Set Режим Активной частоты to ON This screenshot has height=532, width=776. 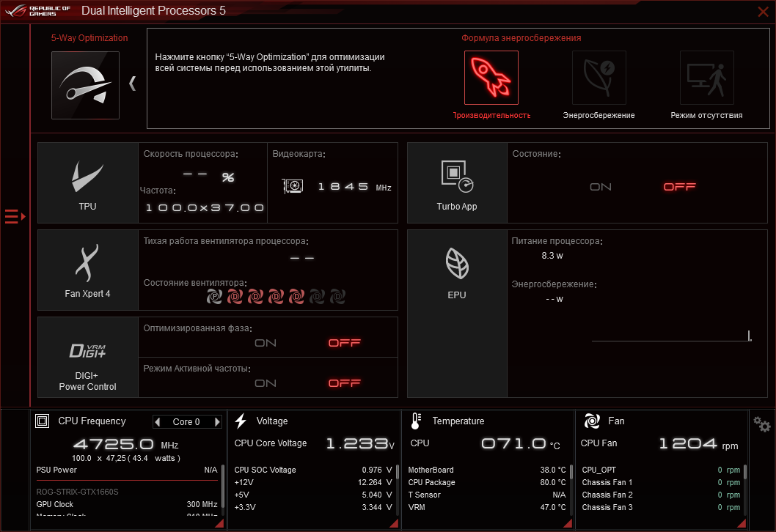[x=266, y=383]
